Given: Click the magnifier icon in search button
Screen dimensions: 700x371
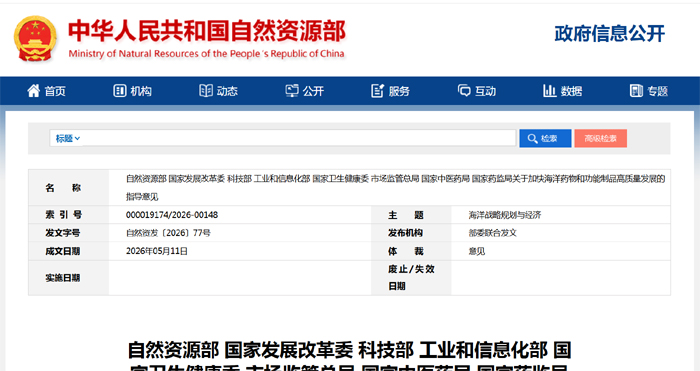Looking at the screenshot, I should coord(532,138).
